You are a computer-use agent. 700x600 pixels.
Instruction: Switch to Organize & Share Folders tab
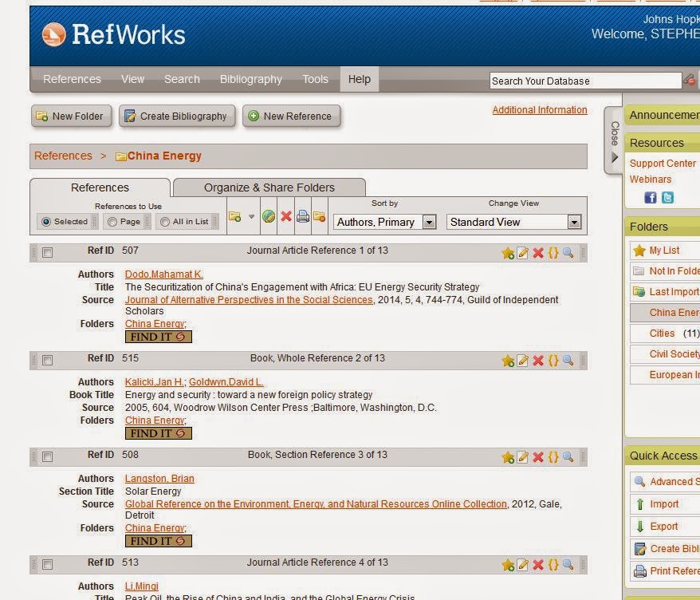click(269, 187)
